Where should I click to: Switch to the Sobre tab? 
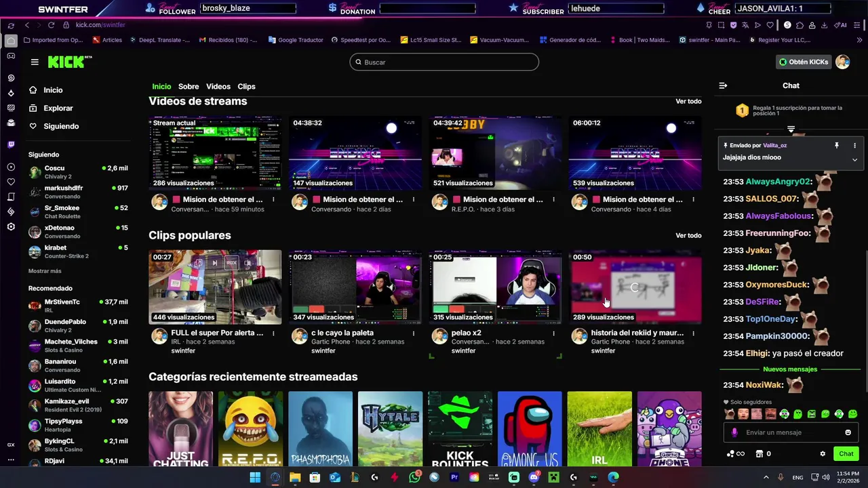tap(189, 87)
